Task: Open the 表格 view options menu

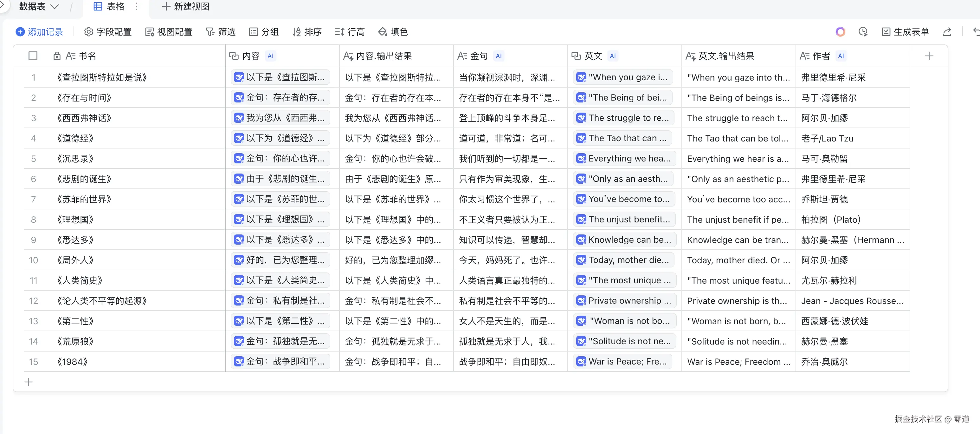Action: (137, 6)
